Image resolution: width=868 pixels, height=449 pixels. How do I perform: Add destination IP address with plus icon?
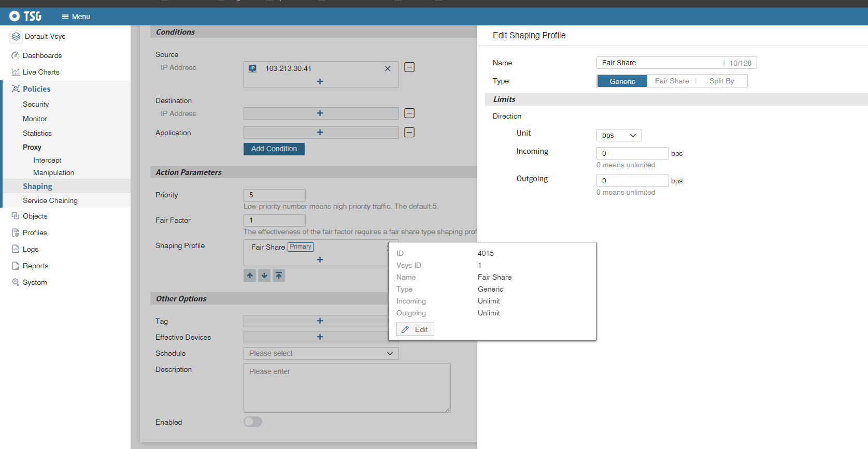[x=320, y=113]
